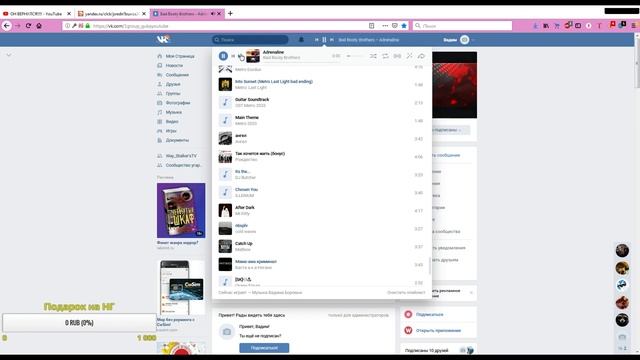Mute audio on the VK tab
Image resolution: width=640 pixels, height=360 pixels.
tap(212, 13)
